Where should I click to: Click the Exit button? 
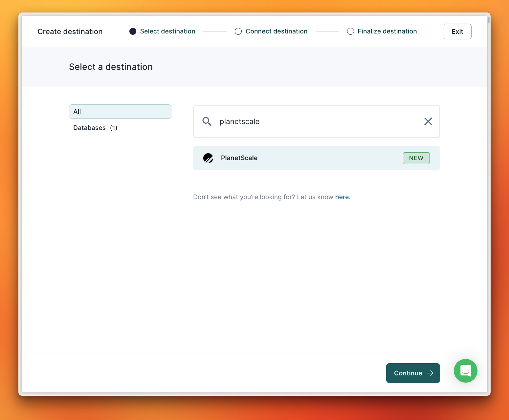[457, 31]
